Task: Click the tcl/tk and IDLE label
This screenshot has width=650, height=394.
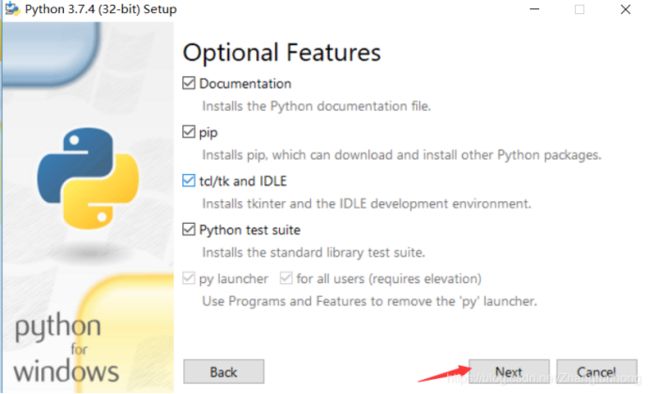Action: [x=243, y=181]
